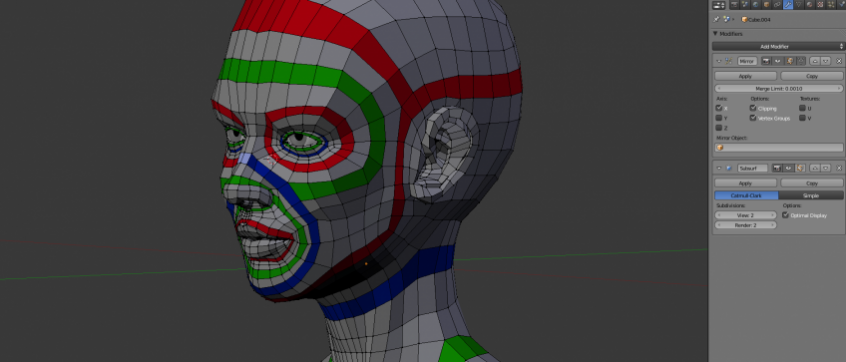Screen dimensions: 846x362
Task: Copy the Subsurf modifier
Action: coord(811,183)
